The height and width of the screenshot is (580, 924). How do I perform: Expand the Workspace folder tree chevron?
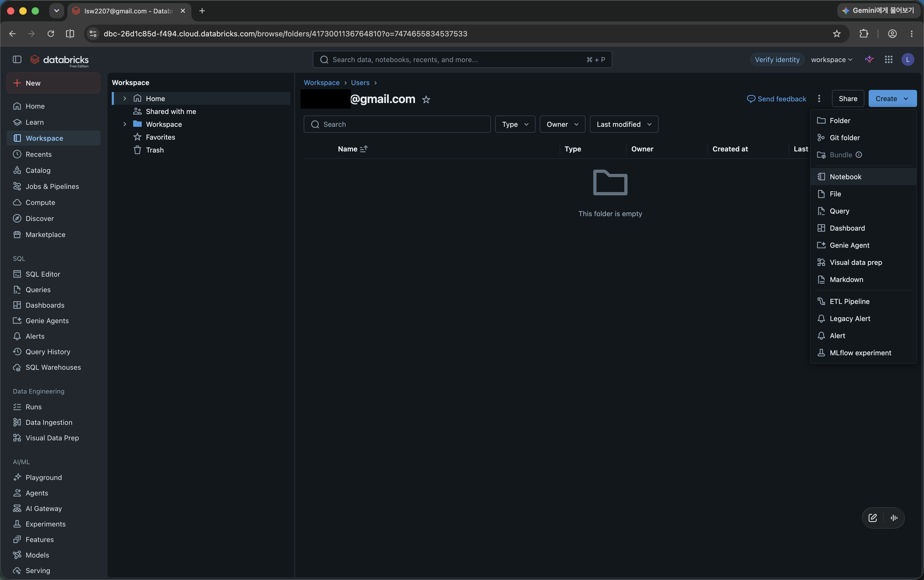(x=125, y=124)
